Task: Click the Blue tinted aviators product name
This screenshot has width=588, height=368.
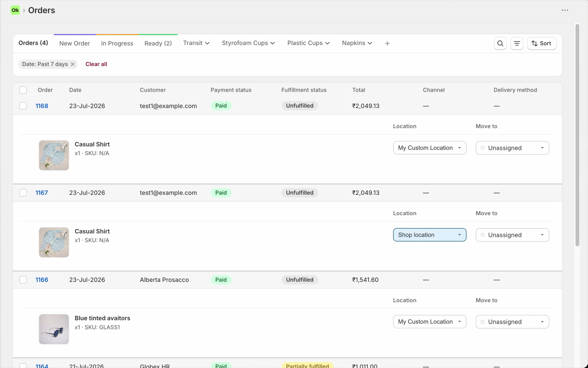Action: 102,318
